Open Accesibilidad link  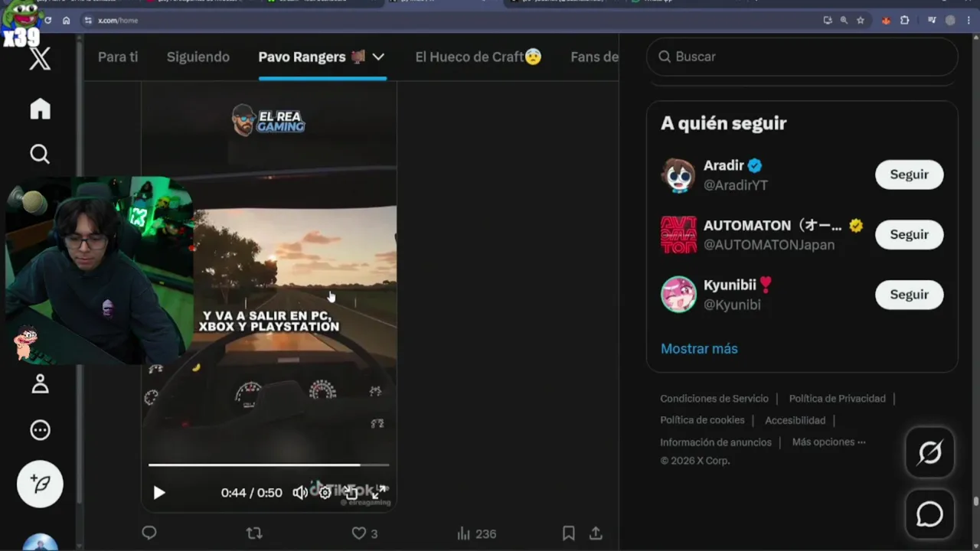[795, 420]
